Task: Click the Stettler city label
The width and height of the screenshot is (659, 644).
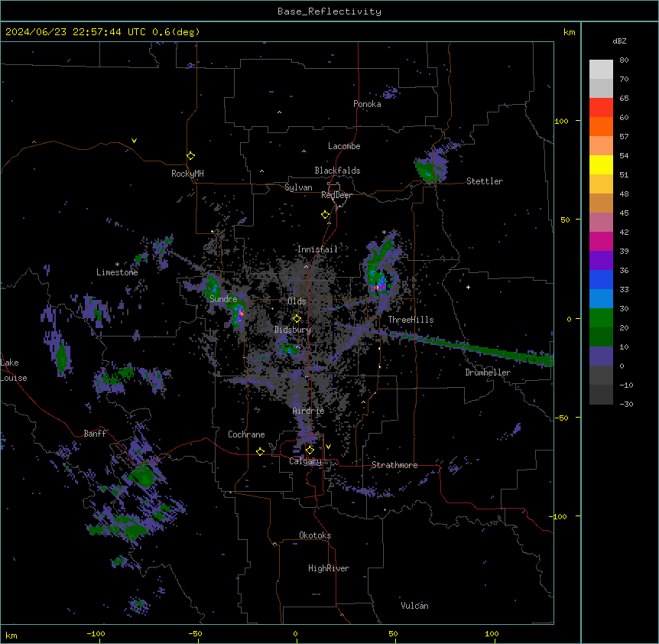Action: click(485, 181)
